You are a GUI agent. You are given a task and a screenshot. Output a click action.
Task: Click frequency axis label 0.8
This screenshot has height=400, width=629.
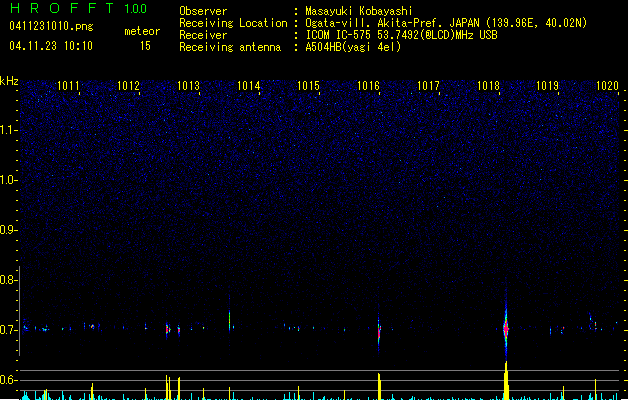pyautogui.click(x=8, y=280)
